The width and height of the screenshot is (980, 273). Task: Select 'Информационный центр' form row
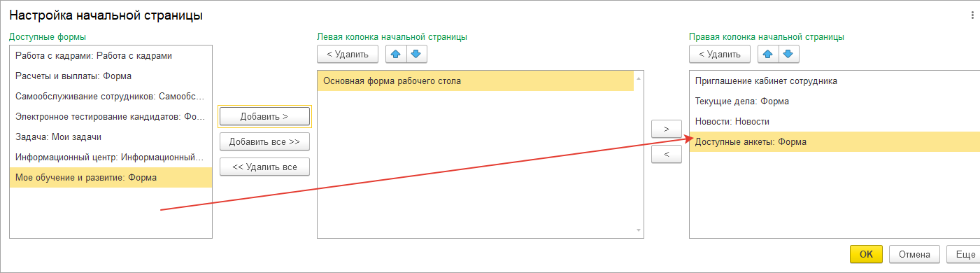[x=111, y=157]
